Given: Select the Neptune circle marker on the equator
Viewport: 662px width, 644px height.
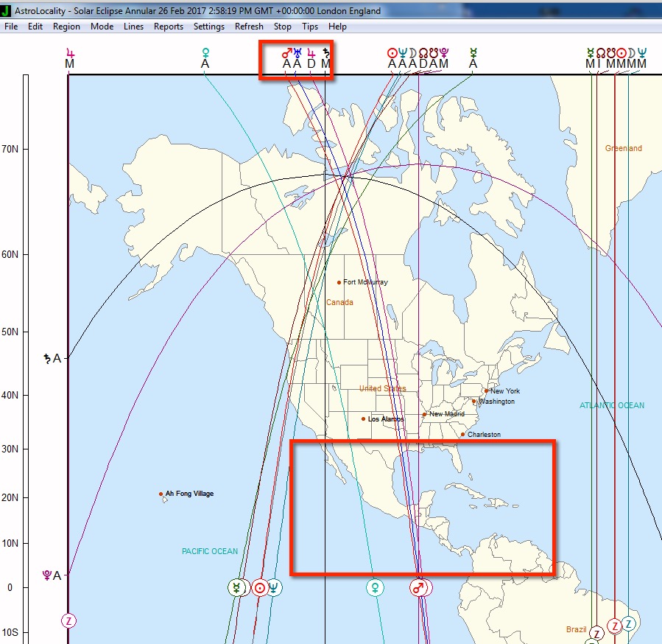Looking at the screenshot, I should tap(274, 587).
